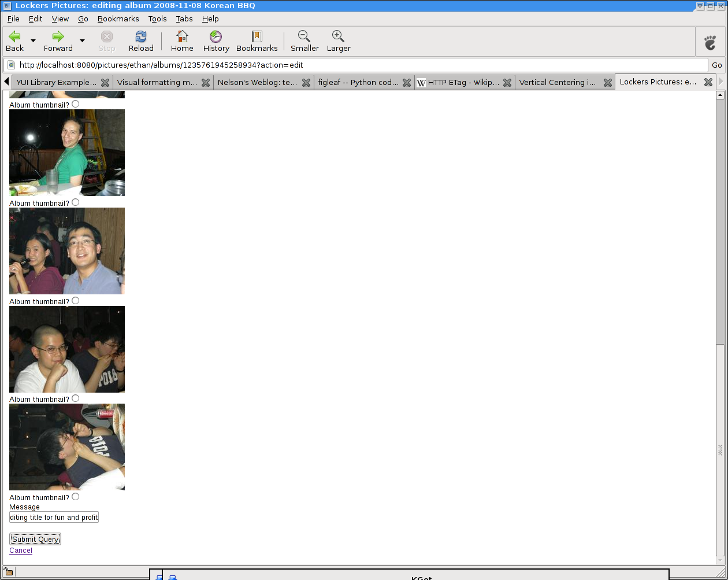This screenshot has width=728, height=580.
Task: Click the scrollbar down arrow
Action: tap(720, 560)
